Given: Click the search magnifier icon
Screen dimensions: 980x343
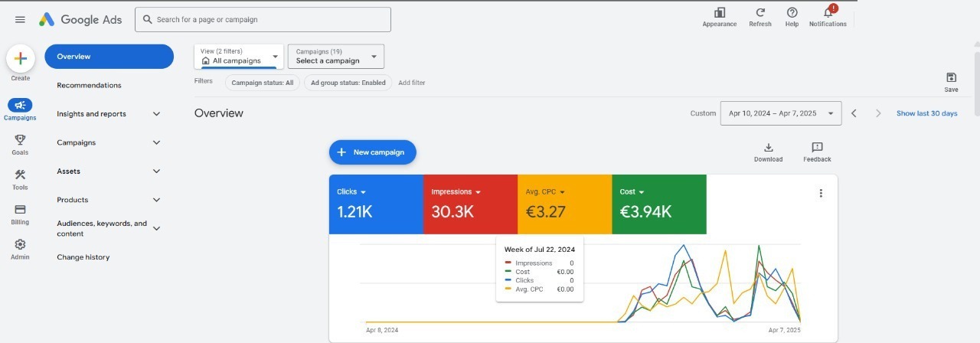Looking at the screenshot, I should (x=146, y=20).
